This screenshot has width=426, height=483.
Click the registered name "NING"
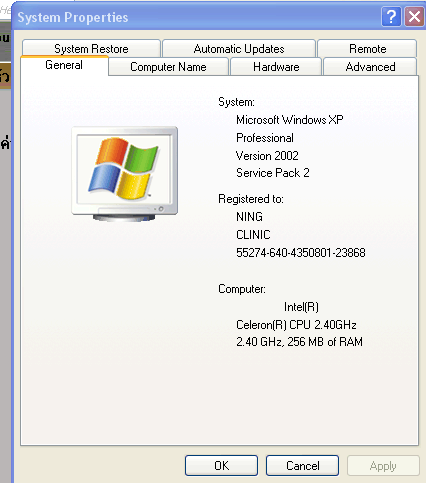click(x=249, y=217)
